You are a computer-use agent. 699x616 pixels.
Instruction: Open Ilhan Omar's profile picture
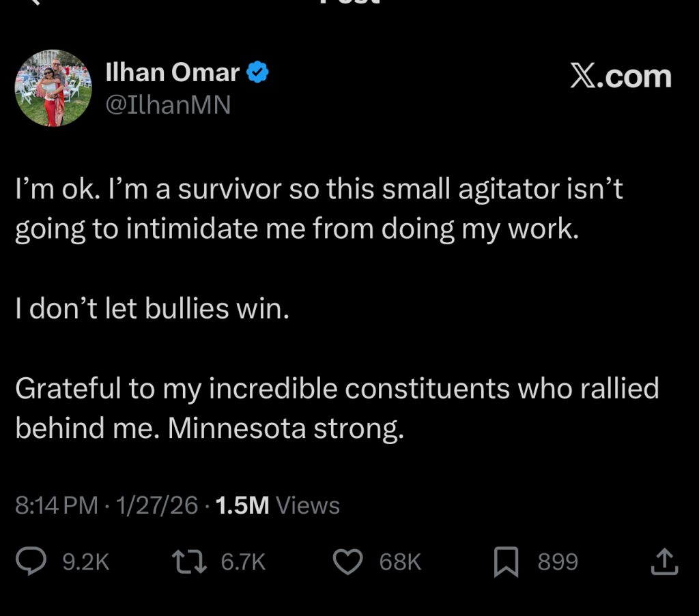[53, 87]
